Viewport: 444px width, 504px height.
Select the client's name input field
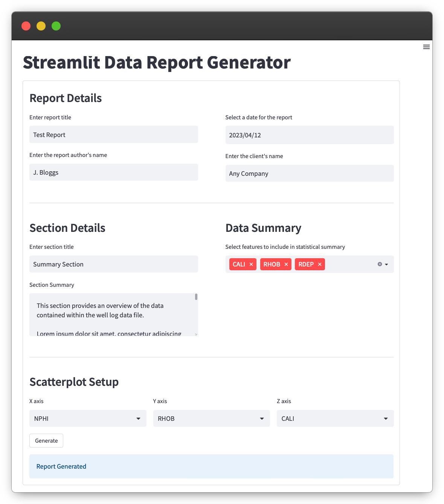point(309,174)
